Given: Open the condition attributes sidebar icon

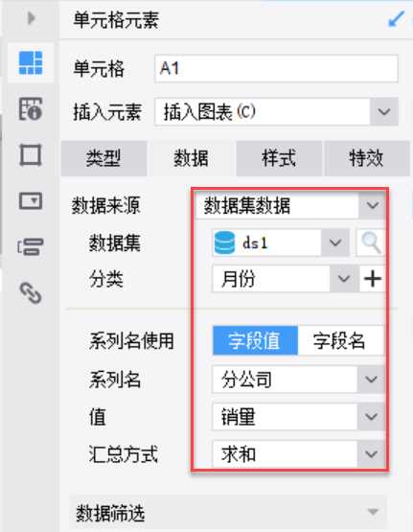Looking at the screenshot, I should [x=31, y=246].
